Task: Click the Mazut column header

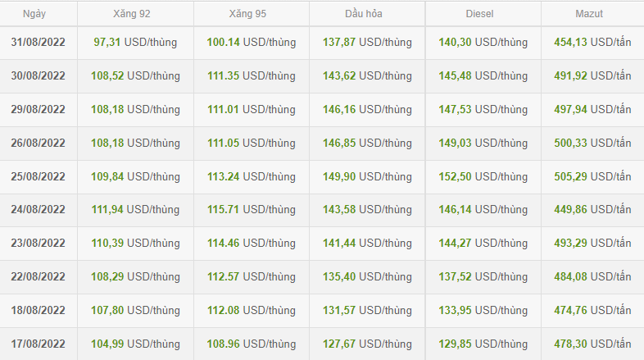Action: tap(591, 14)
